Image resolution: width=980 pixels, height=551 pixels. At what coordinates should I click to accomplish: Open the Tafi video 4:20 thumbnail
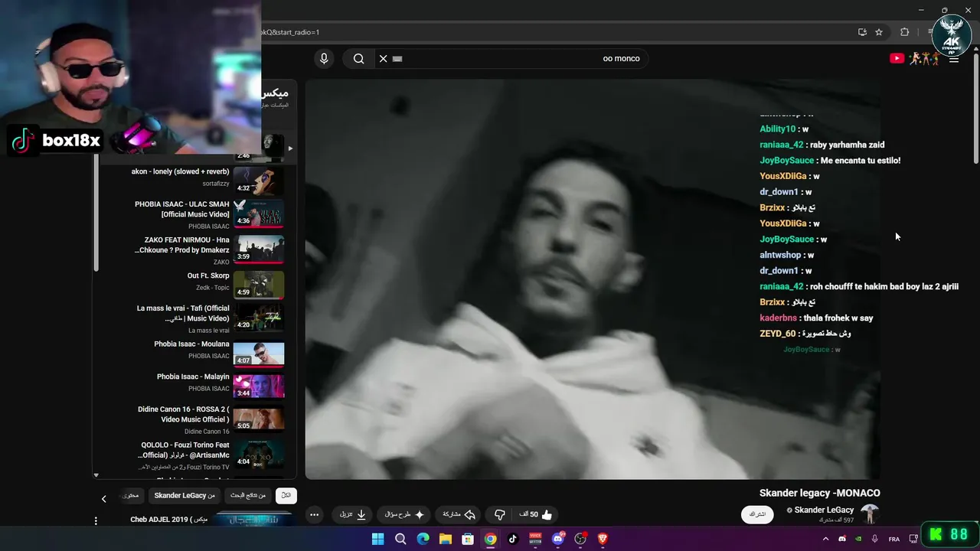259,318
